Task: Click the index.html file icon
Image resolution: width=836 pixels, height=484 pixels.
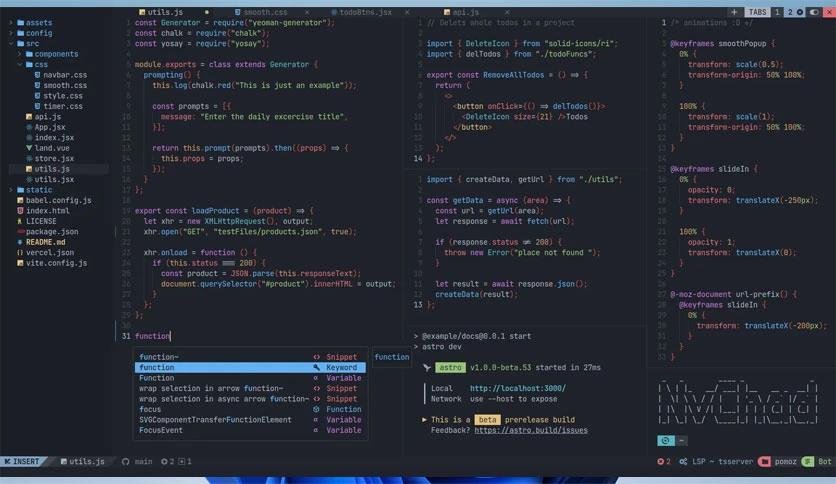Action: pyautogui.click(x=19, y=211)
